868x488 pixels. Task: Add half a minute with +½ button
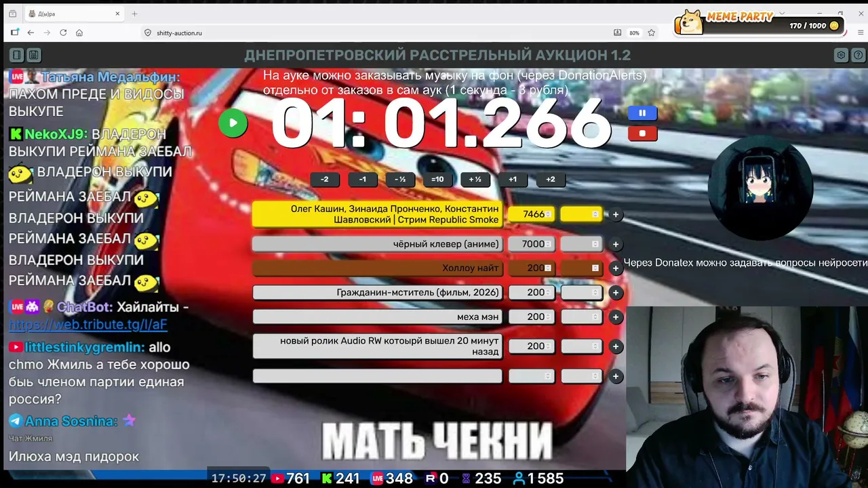click(x=475, y=180)
